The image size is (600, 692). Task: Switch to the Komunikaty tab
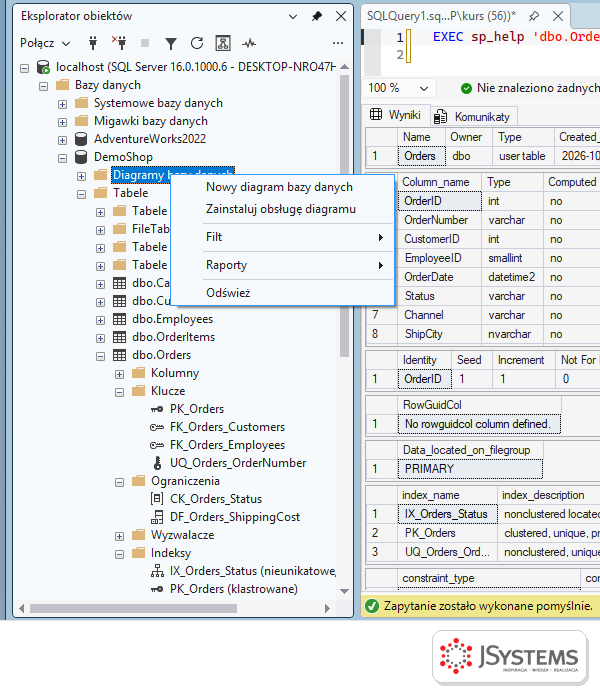pyautogui.click(x=472, y=117)
